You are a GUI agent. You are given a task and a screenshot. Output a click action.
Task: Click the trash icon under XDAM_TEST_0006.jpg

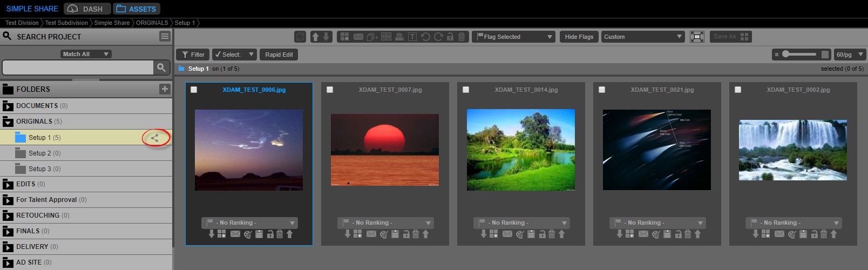[x=280, y=234]
